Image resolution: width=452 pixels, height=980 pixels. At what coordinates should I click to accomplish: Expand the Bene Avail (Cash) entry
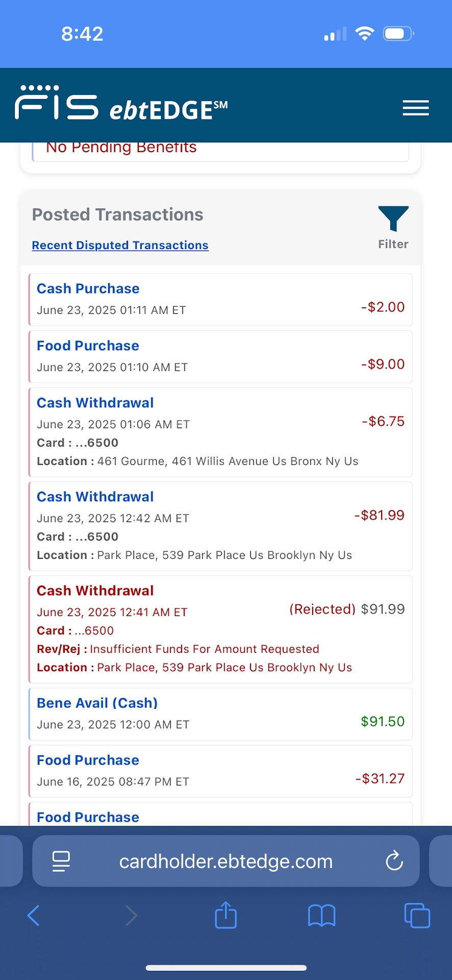(x=220, y=714)
